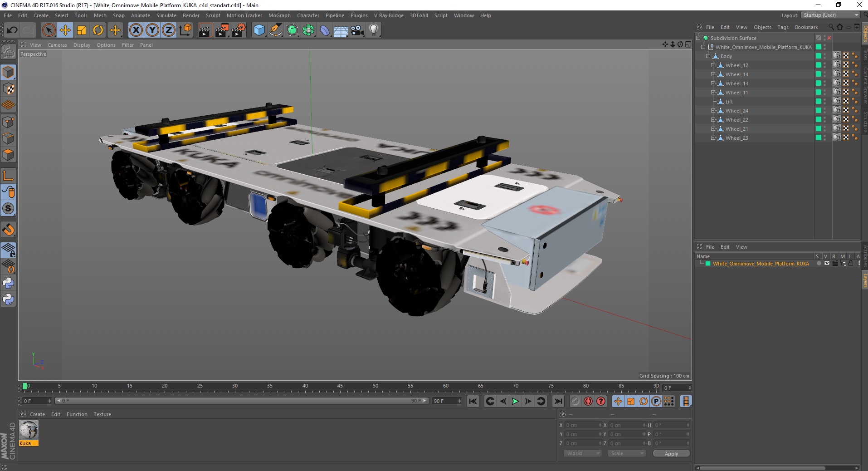This screenshot has height=471, width=868.
Task: Open material manager Texture menu
Action: (x=102, y=414)
